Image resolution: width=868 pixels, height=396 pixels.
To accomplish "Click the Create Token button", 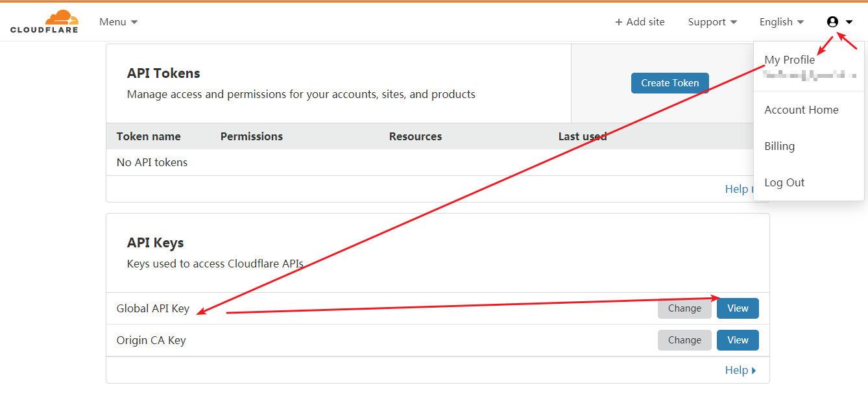I will pyautogui.click(x=670, y=83).
